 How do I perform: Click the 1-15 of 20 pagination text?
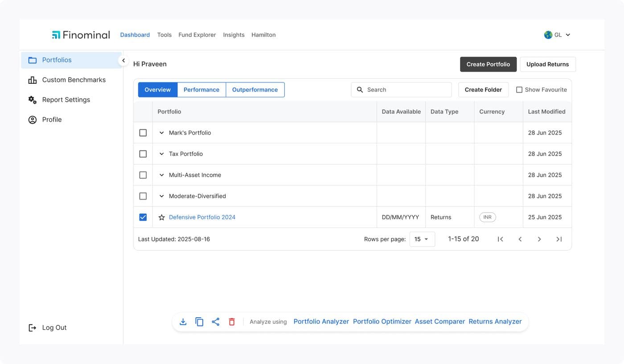click(x=464, y=239)
